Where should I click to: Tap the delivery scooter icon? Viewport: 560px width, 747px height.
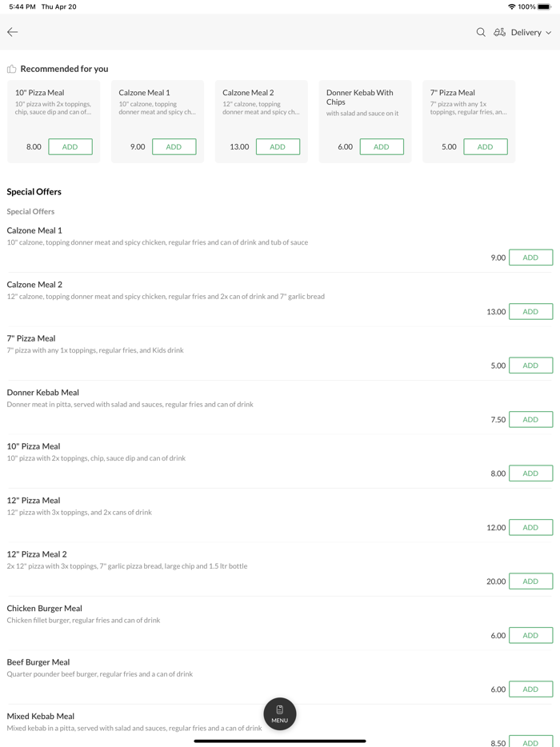[499, 33]
